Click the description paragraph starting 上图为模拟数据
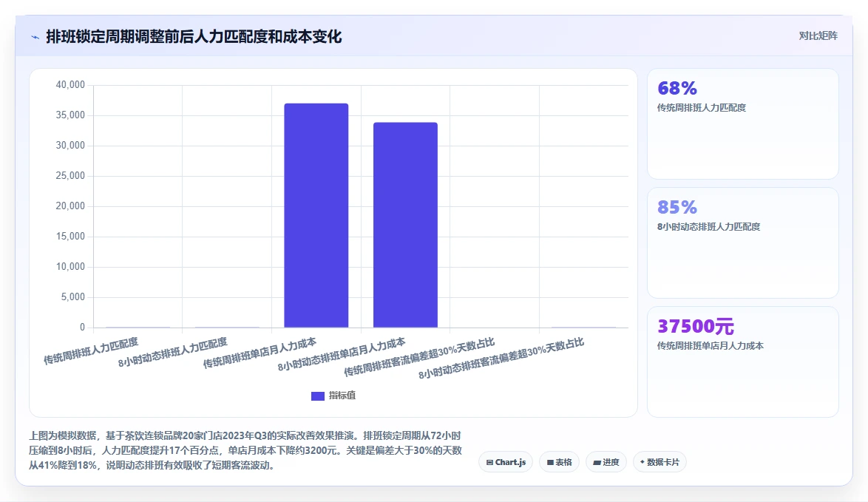 tap(245, 450)
